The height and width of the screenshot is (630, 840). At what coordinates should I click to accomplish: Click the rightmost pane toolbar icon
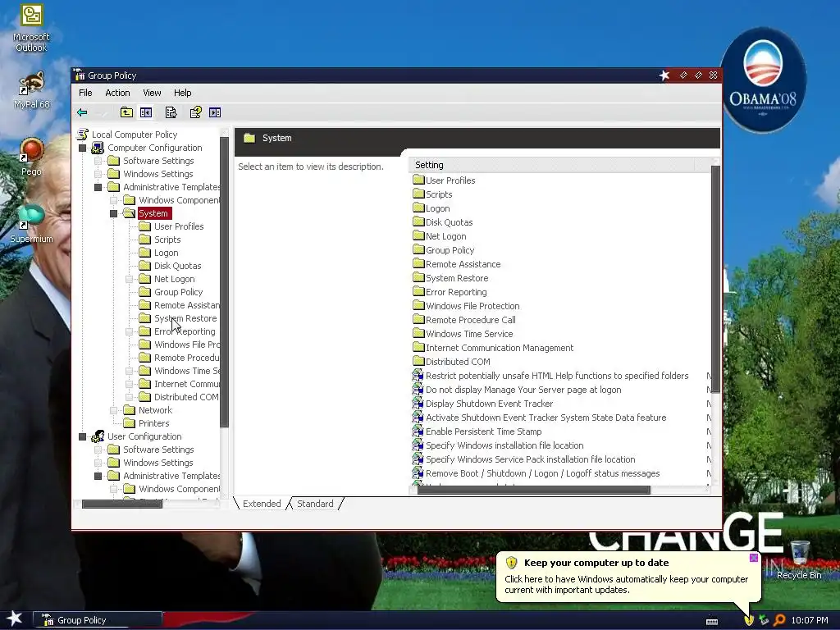click(x=215, y=112)
